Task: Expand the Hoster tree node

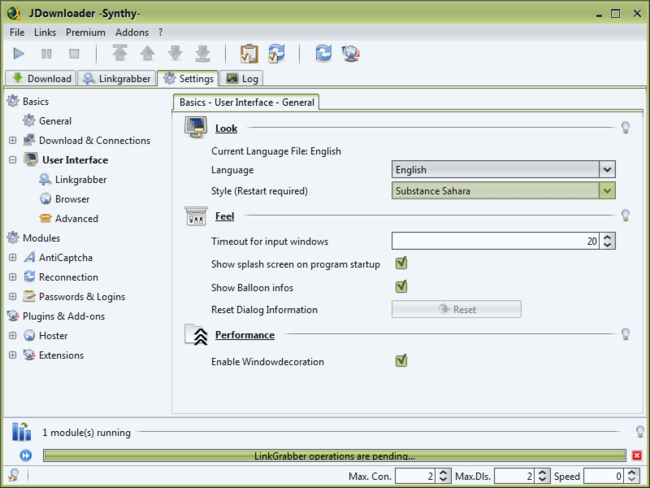Action: 12,335
